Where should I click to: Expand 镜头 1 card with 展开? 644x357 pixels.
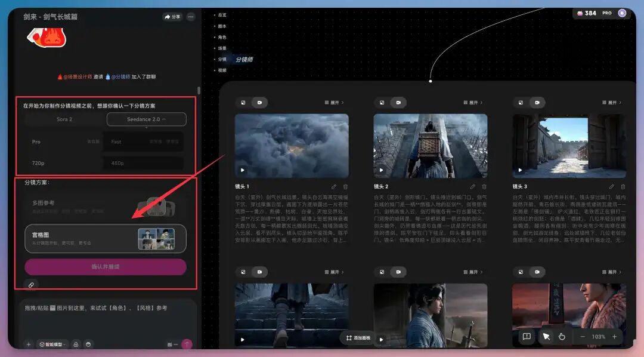(335, 103)
